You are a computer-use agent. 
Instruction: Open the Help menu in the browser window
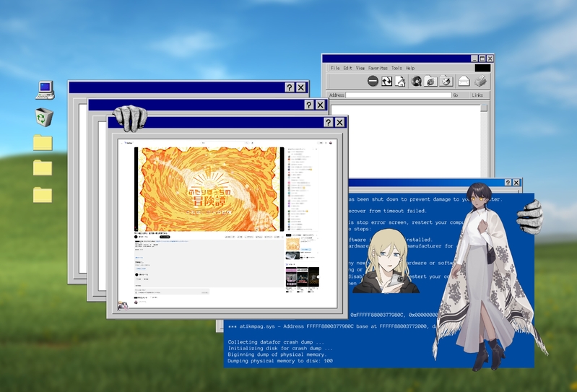pos(410,68)
